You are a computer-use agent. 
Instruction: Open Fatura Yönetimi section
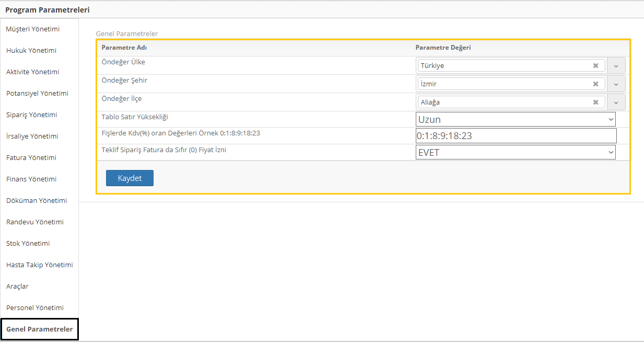pos(31,158)
